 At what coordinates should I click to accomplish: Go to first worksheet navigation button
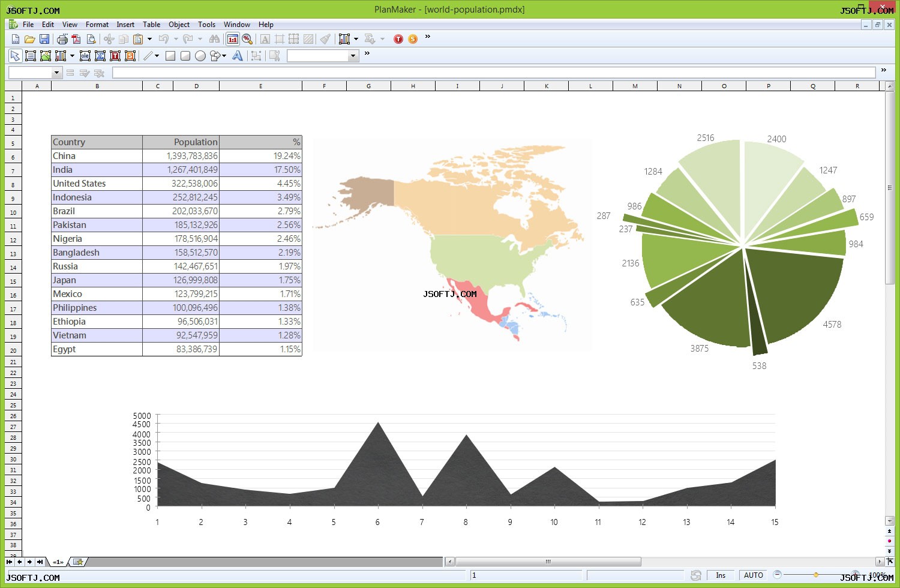(x=9, y=562)
